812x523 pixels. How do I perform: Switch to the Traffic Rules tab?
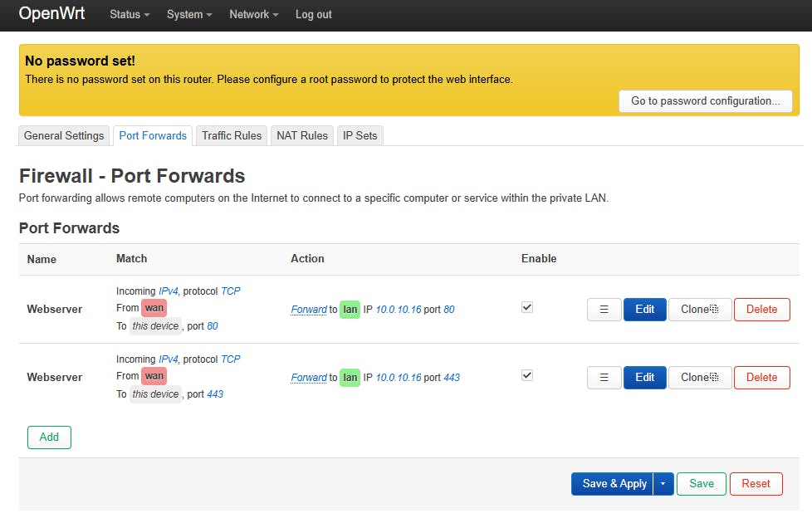[x=232, y=135]
